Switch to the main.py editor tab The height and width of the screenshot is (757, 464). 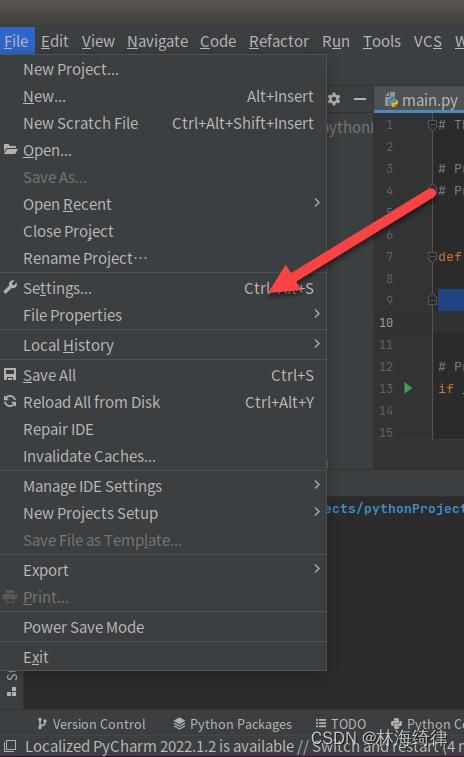point(421,100)
